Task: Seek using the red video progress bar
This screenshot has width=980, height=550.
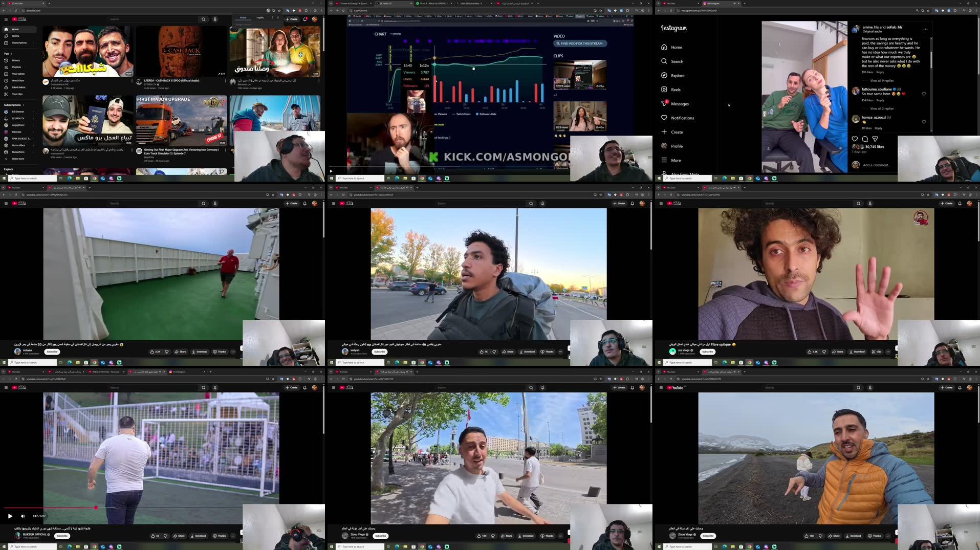Action: click(96, 508)
